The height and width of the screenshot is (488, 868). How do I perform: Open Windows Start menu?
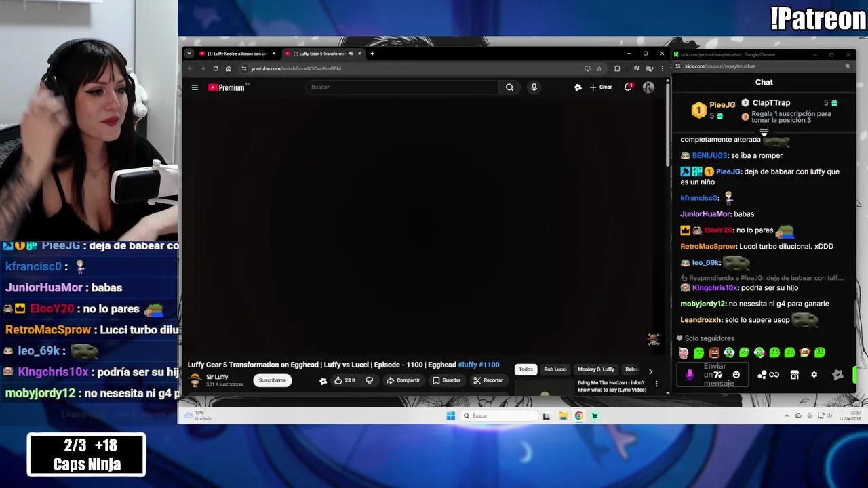point(450,415)
